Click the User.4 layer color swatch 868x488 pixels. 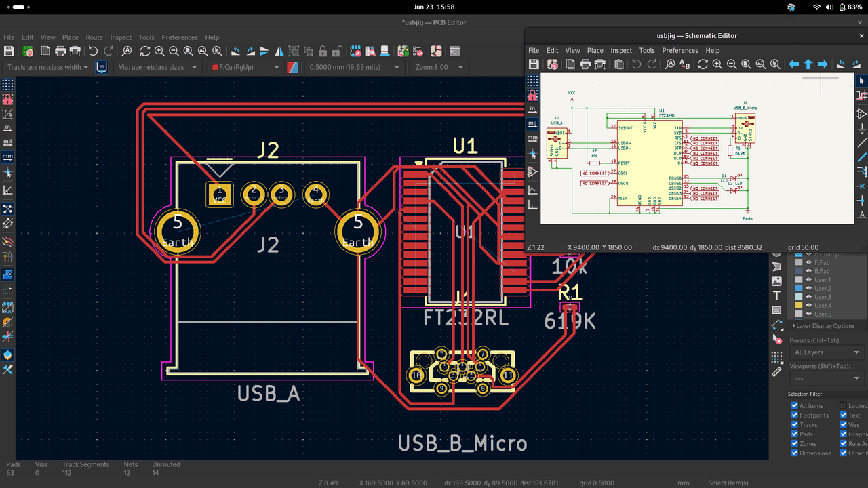pyautogui.click(x=798, y=305)
